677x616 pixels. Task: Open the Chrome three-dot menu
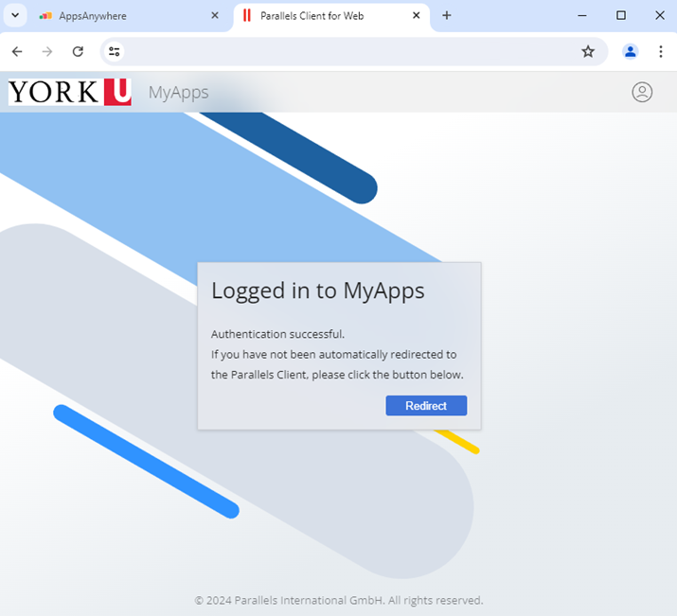[x=661, y=52]
